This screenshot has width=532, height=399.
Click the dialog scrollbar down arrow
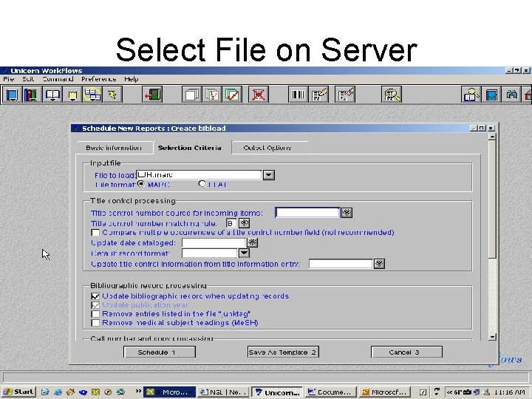tap(492, 337)
